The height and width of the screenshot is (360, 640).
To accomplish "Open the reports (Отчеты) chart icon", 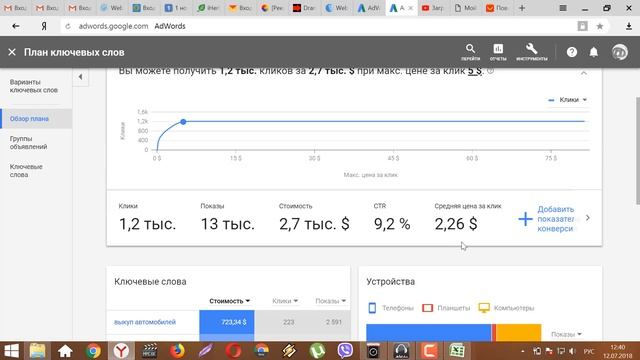I will point(498,52).
